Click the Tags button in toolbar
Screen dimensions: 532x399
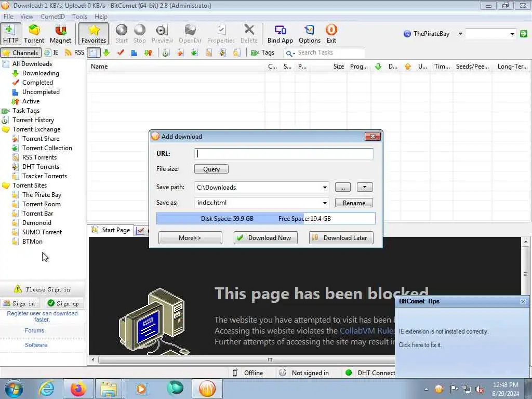(x=262, y=52)
